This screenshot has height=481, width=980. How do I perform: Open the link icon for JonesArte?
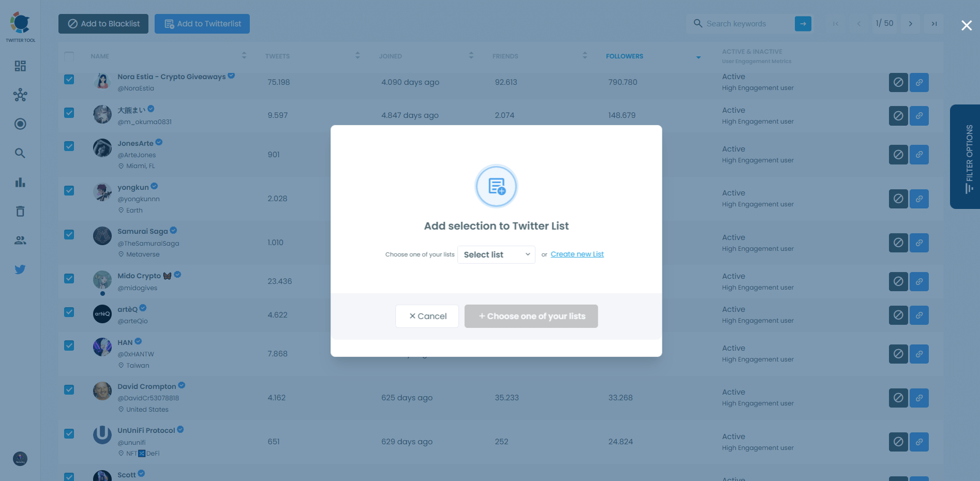pos(919,155)
